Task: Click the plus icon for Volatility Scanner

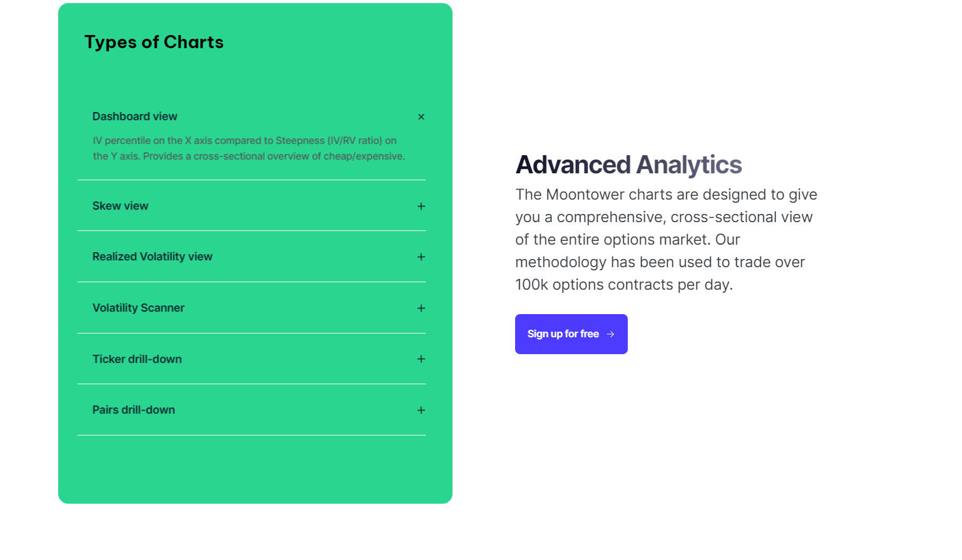Action: click(x=421, y=308)
